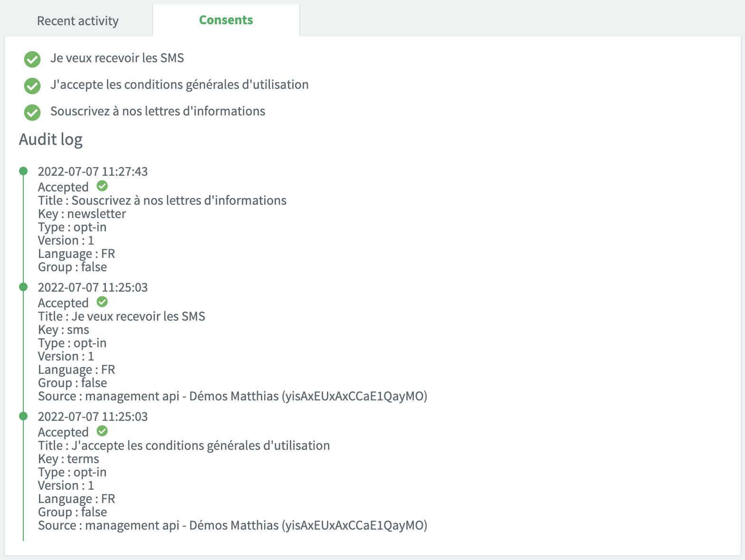The width and height of the screenshot is (745, 560).
Task: Click check icon for conditions générales consent
Action: tap(32, 86)
